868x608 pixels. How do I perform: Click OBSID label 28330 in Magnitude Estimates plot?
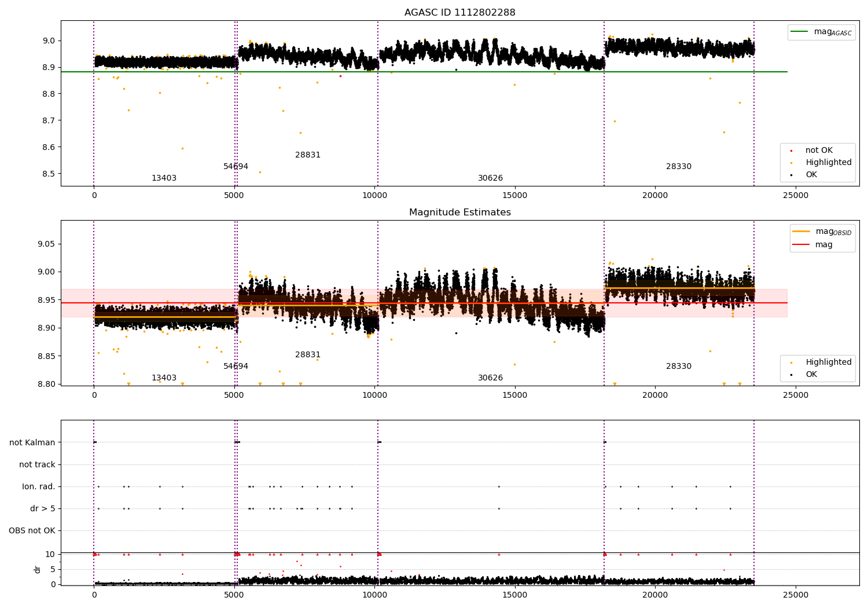pyautogui.click(x=679, y=367)
